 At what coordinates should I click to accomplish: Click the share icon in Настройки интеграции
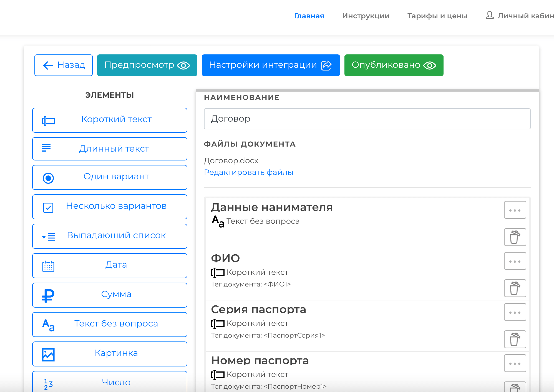326,66
